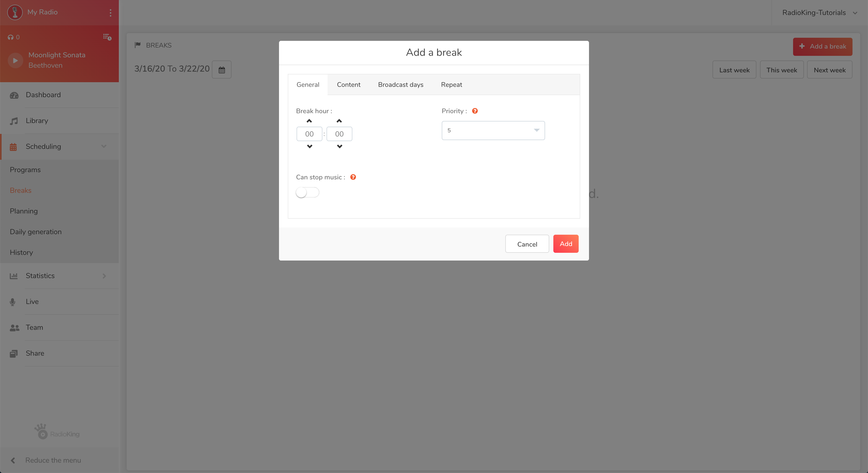Image resolution: width=868 pixels, height=473 pixels.
Task: Go to the Live microphone section
Action: pos(32,301)
